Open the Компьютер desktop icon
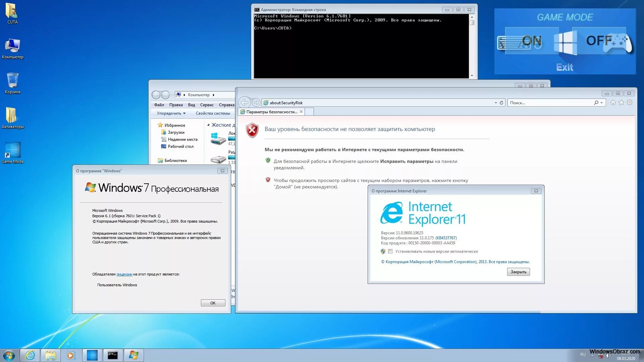 pos(12,49)
